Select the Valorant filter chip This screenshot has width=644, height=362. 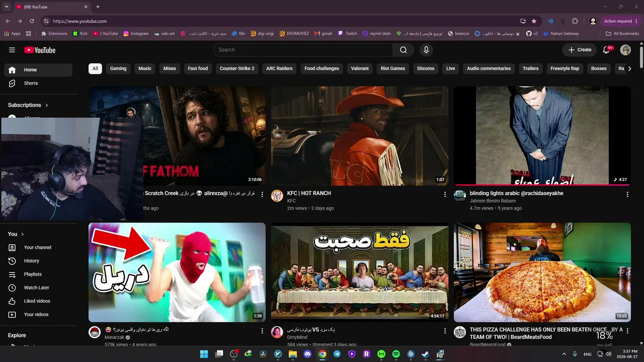coord(360,68)
